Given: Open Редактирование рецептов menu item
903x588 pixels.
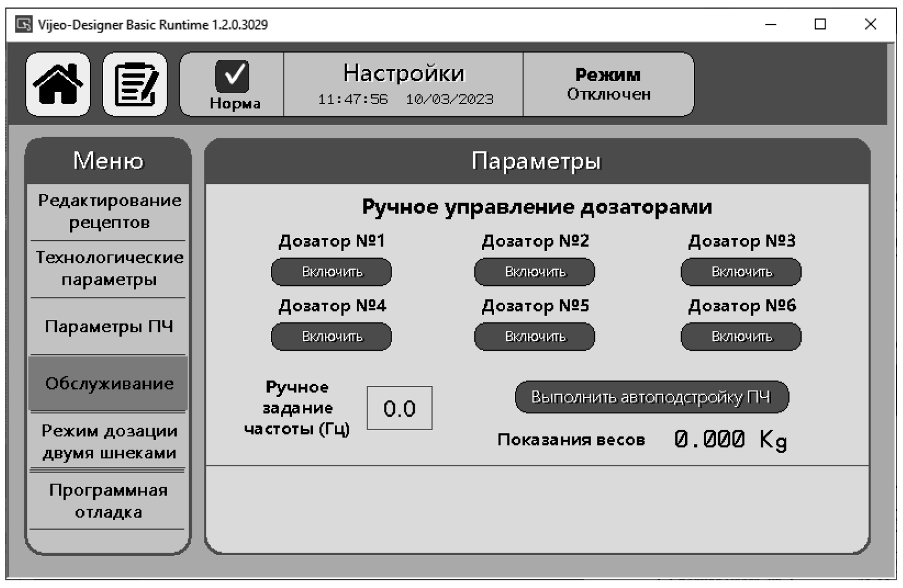Looking at the screenshot, I should coord(109,212).
